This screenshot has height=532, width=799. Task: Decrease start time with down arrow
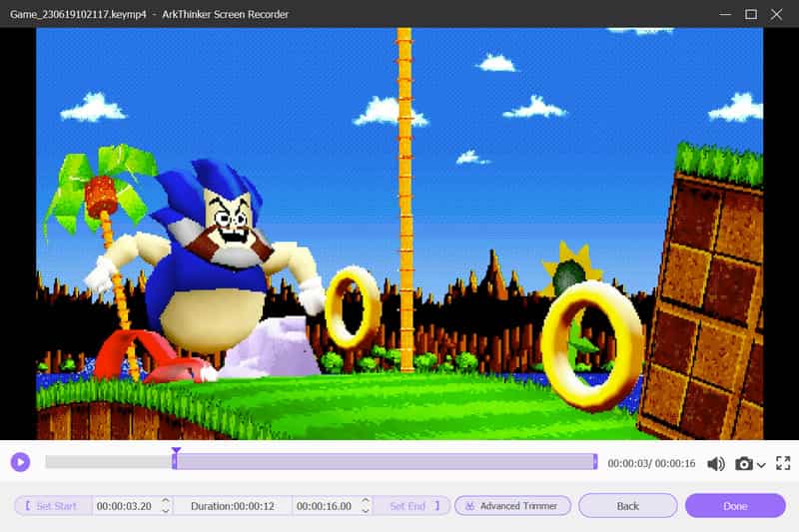pyautogui.click(x=166, y=510)
